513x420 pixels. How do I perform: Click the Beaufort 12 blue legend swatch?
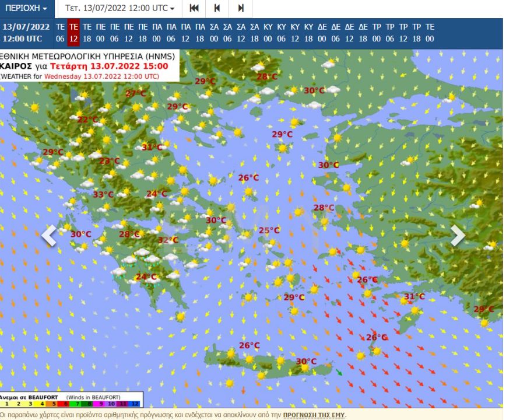pyautogui.click(x=135, y=404)
